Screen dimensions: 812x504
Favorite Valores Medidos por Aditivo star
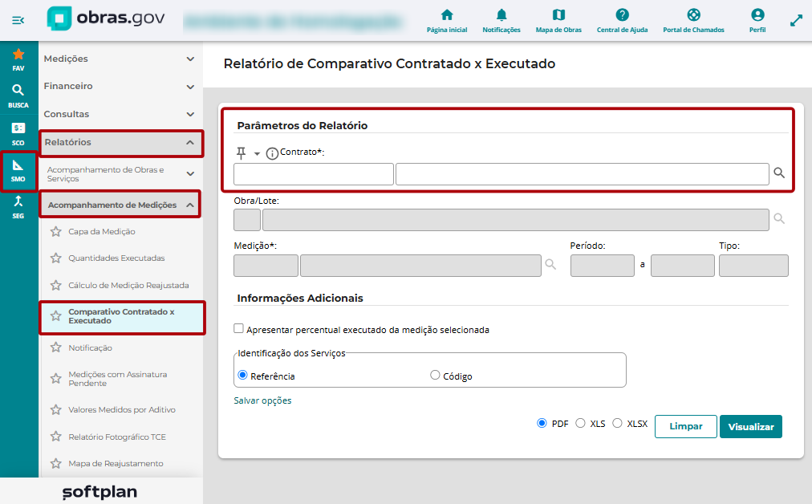[56, 410]
